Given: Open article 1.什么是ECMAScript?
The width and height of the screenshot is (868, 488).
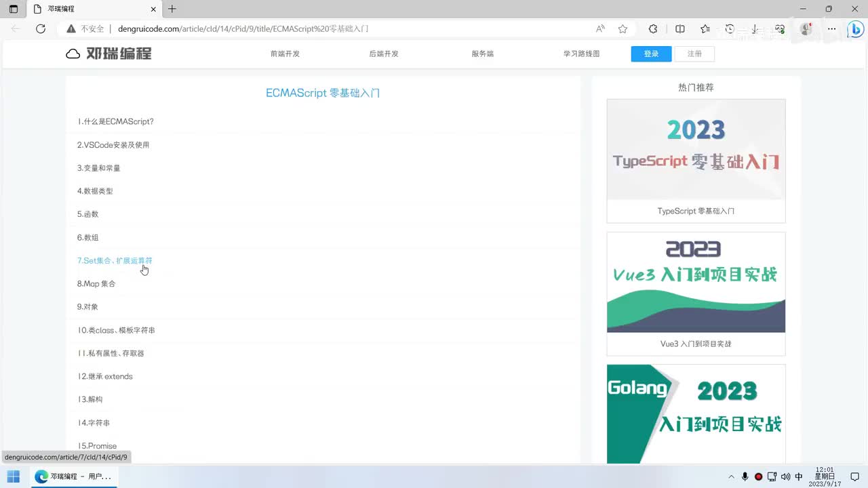Looking at the screenshot, I should point(115,122).
